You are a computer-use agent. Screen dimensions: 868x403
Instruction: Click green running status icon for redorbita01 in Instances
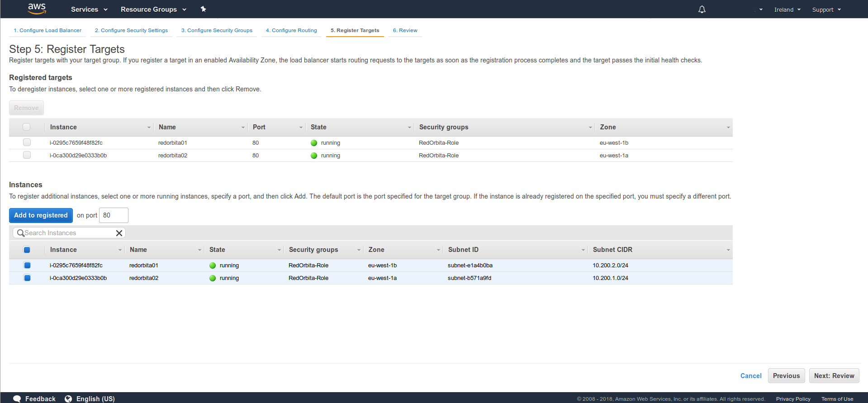213,266
